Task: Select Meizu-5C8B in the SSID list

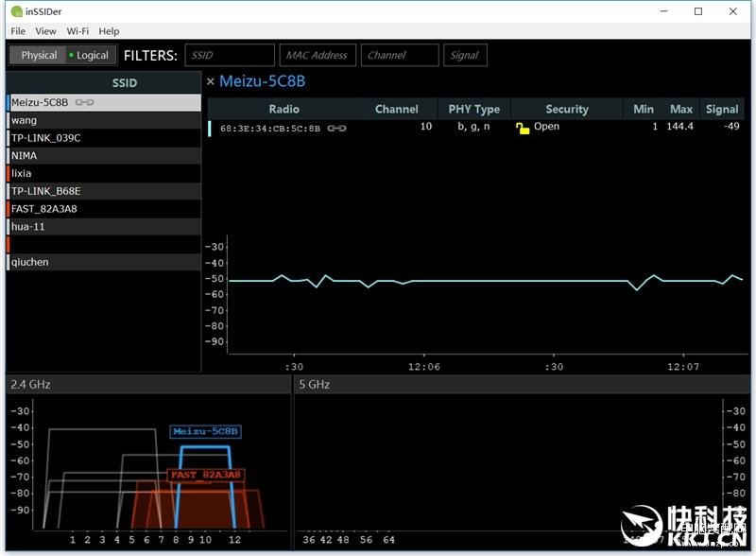Action: click(x=104, y=102)
